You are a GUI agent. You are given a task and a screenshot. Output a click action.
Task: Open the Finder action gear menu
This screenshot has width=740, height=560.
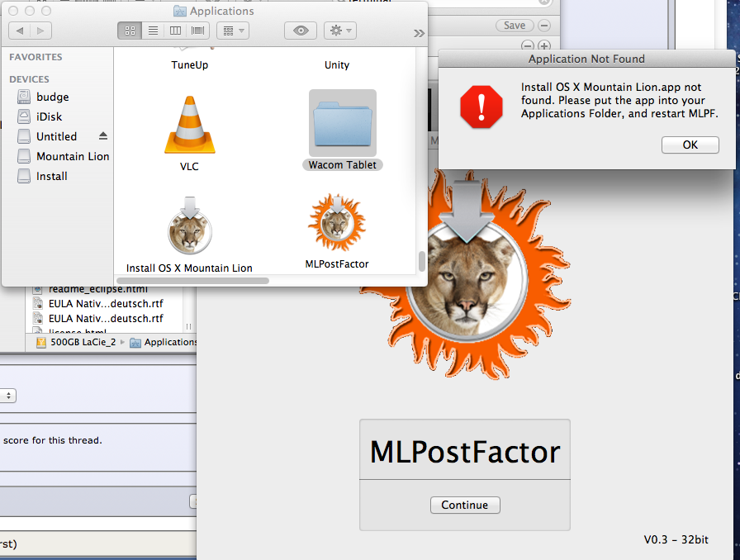(x=340, y=31)
